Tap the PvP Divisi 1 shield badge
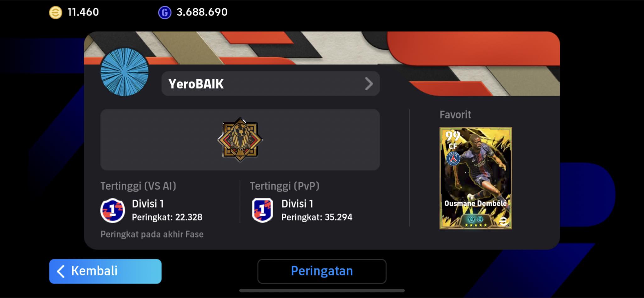The image size is (644, 298). (x=262, y=211)
